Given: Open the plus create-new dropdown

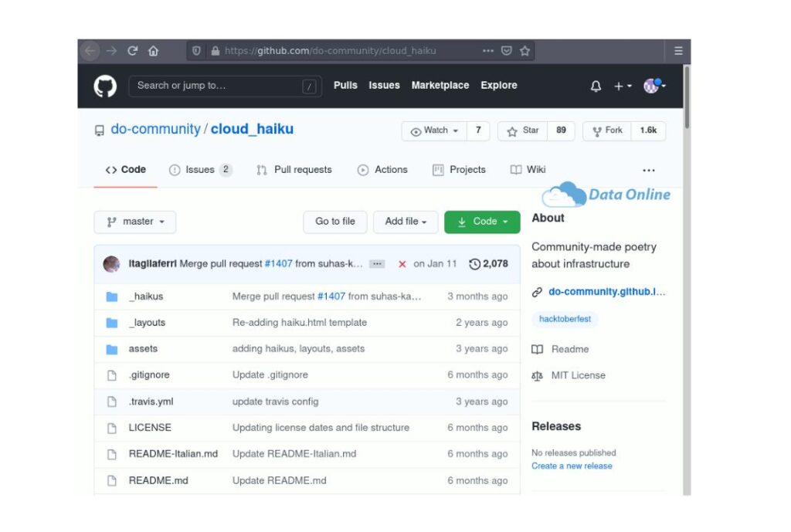Looking at the screenshot, I should tap(623, 86).
